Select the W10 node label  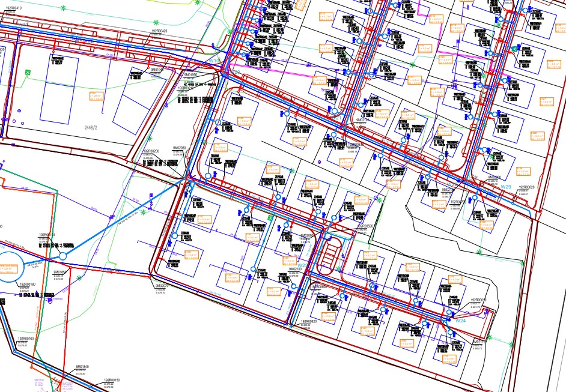click(x=215, y=61)
